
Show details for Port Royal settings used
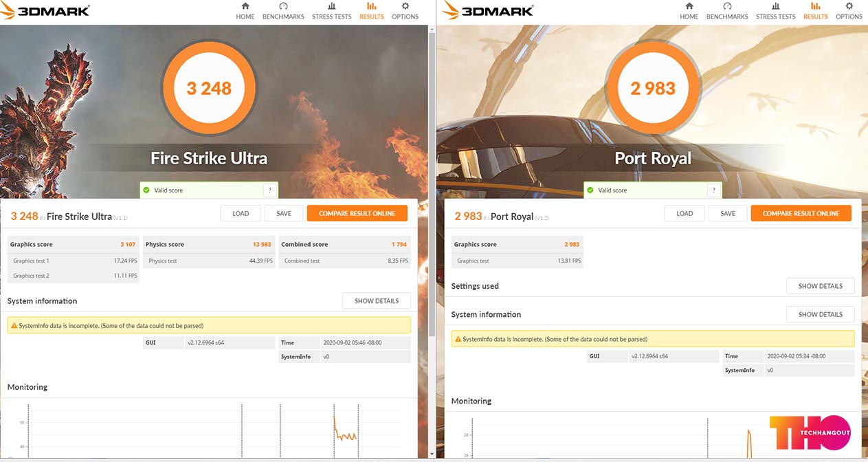tap(821, 286)
